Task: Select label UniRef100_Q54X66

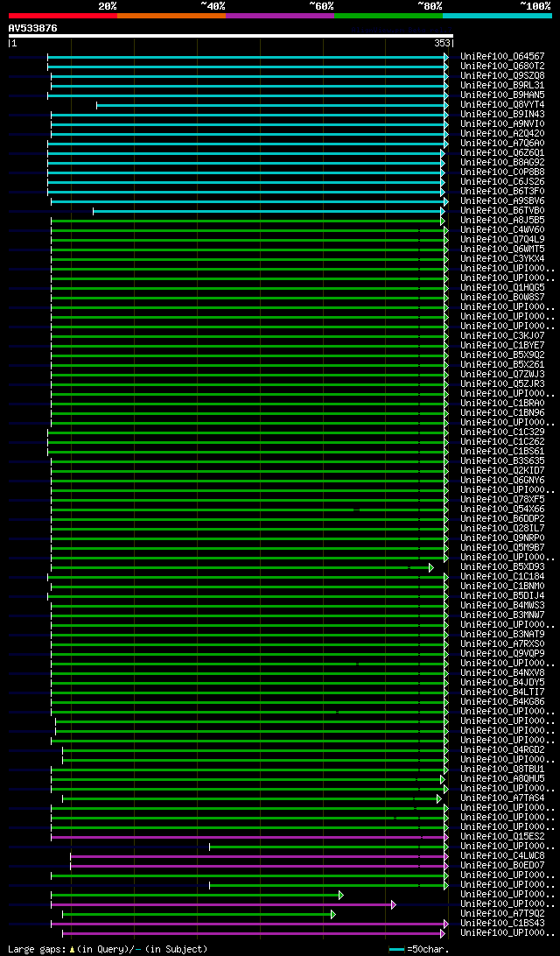Action: (503, 510)
